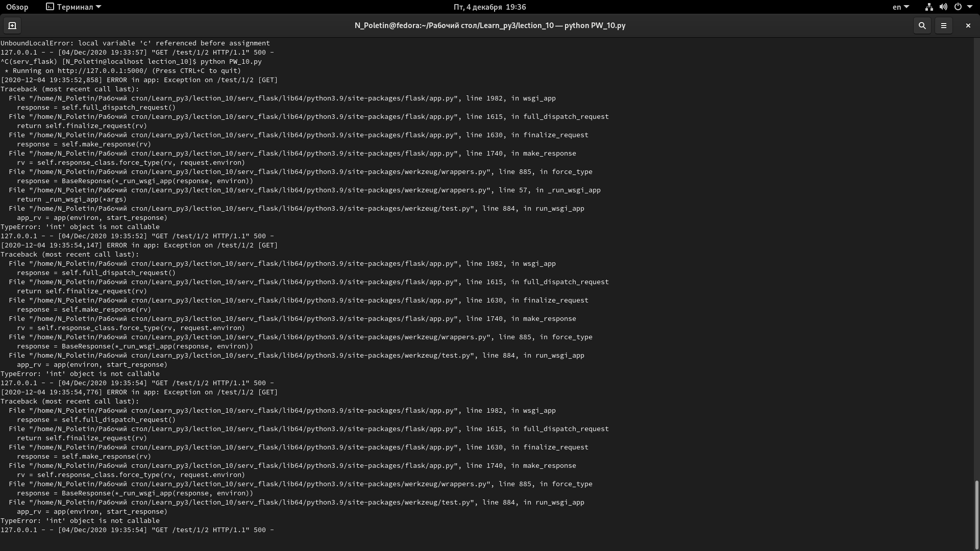Image resolution: width=980 pixels, height=551 pixels.
Task: Expand the system menu arrow
Action: click(x=970, y=7)
